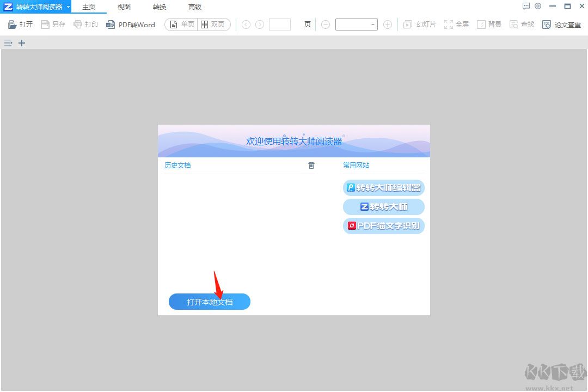The height and width of the screenshot is (392, 588).
Task: Toggle the sidebar list icon
Action: point(8,43)
